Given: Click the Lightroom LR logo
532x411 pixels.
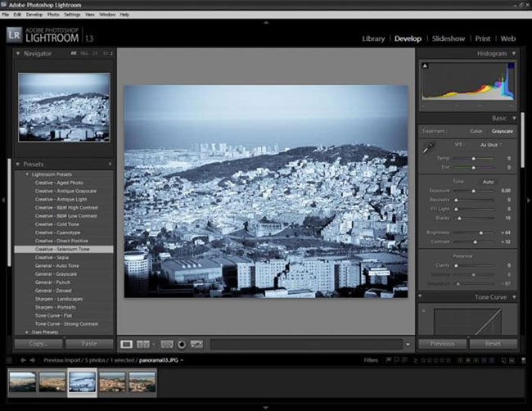Looking at the screenshot, I should tap(15, 34).
